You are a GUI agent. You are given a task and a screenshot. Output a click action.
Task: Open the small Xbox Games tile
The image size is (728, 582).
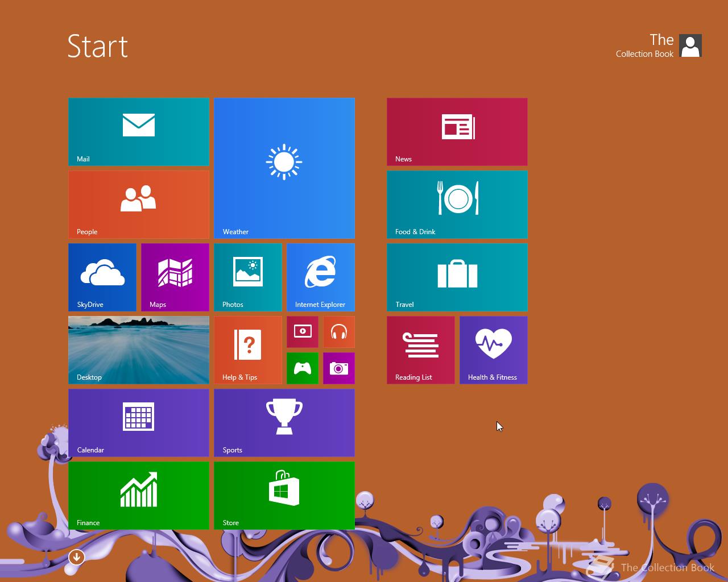tap(303, 368)
